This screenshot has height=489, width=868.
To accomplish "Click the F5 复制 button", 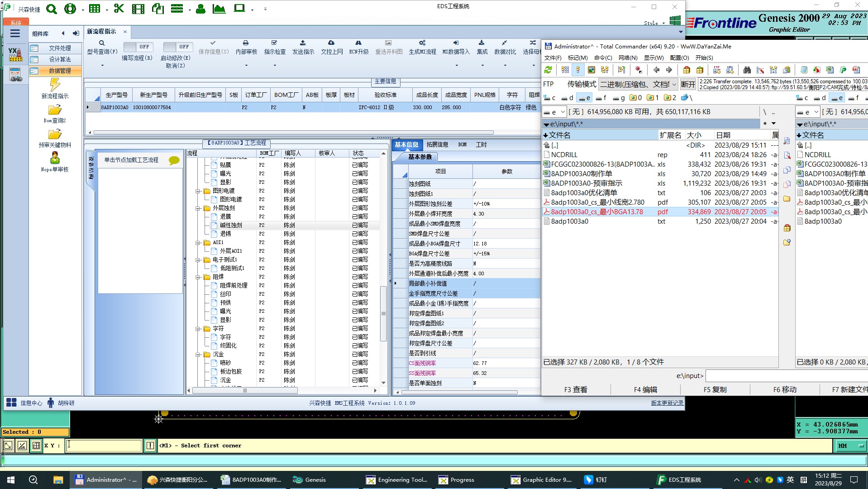I will [715, 389].
